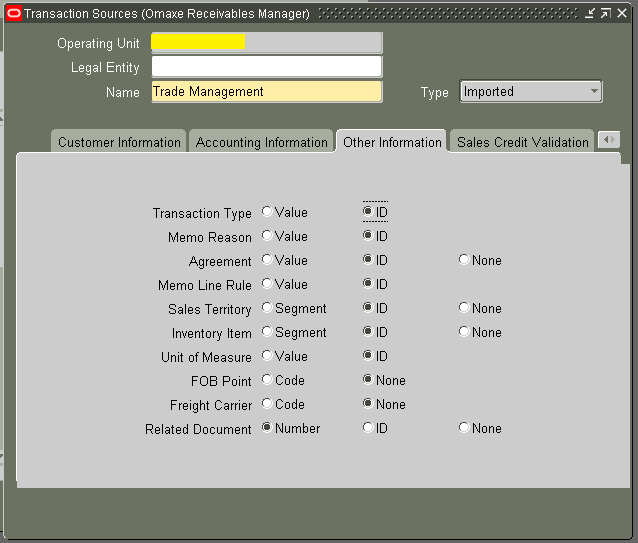Click the Operating Unit field
Viewport: 638px width, 543px height.
[267, 43]
